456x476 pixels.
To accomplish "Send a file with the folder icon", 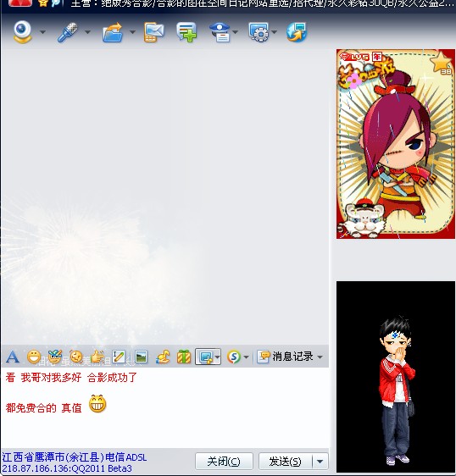I will 113,32.
